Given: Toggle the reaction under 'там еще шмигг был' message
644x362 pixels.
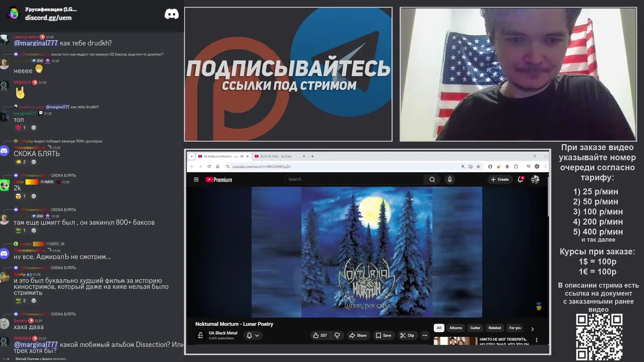Looking at the screenshot, I should coord(21,230).
